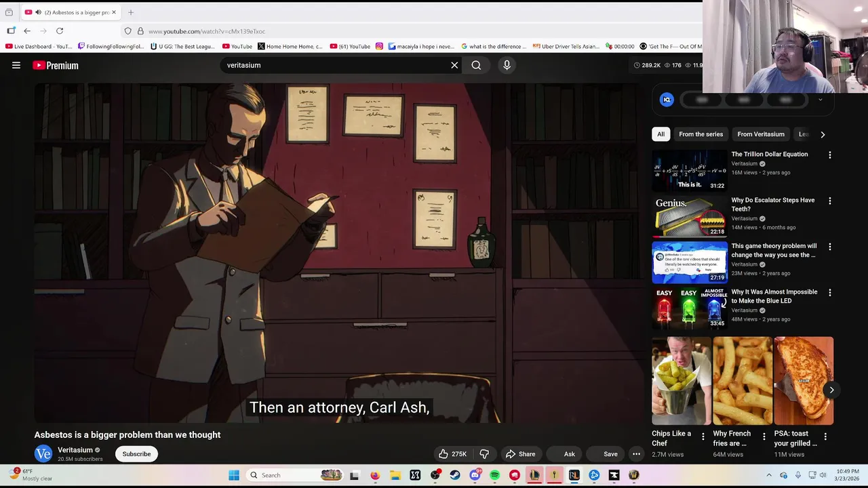Run search with magnifier button

coord(476,65)
